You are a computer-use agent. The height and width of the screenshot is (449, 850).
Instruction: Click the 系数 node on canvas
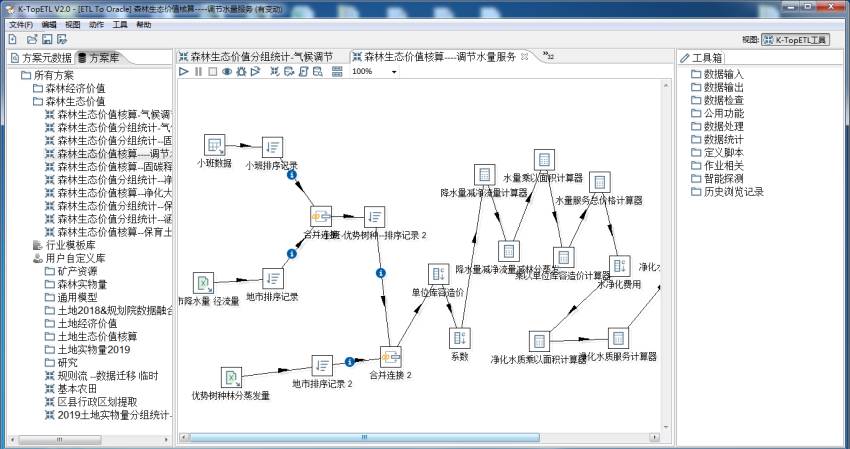point(459,337)
